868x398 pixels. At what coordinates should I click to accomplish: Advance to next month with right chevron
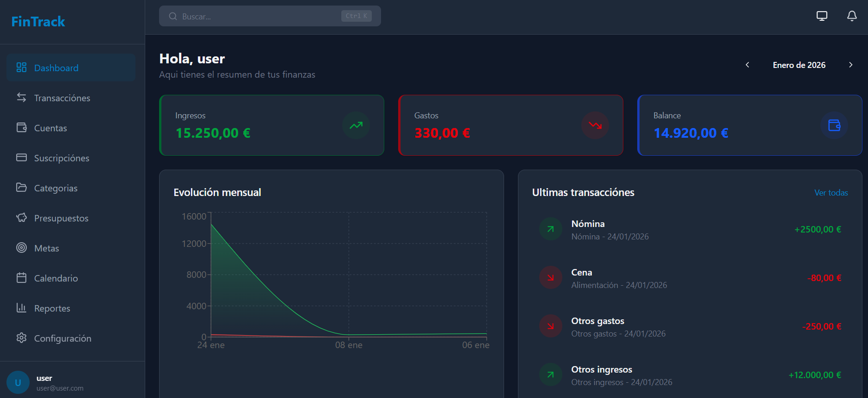point(850,65)
